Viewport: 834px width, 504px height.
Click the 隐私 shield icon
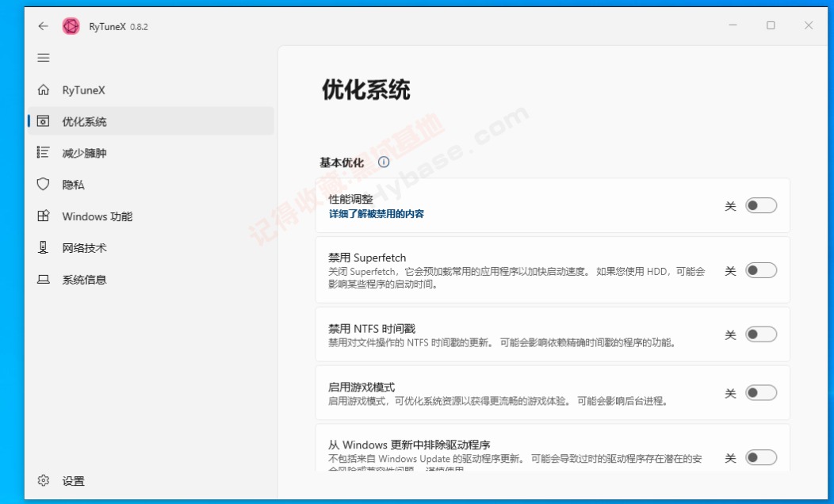coord(44,184)
